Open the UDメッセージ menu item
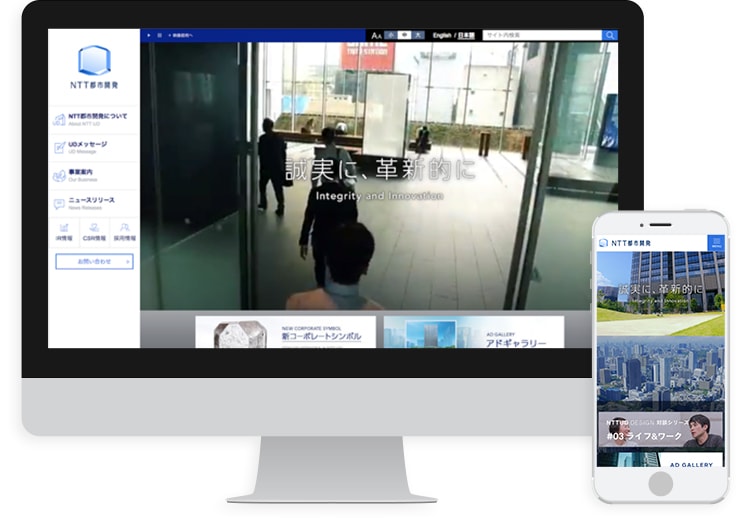This screenshot has width=750, height=530. pyautogui.click(x=94, y=147)
